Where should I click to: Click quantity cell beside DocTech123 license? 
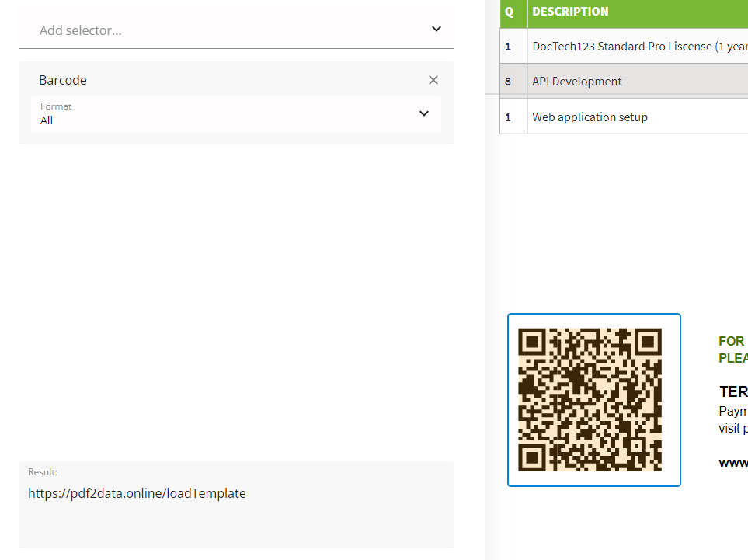[509, 47]
